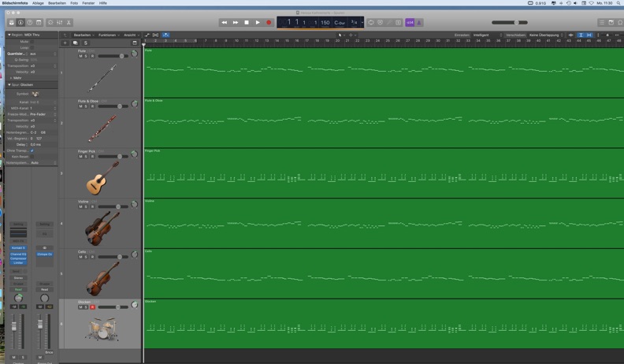Mute the Flute track

(81, 56)
